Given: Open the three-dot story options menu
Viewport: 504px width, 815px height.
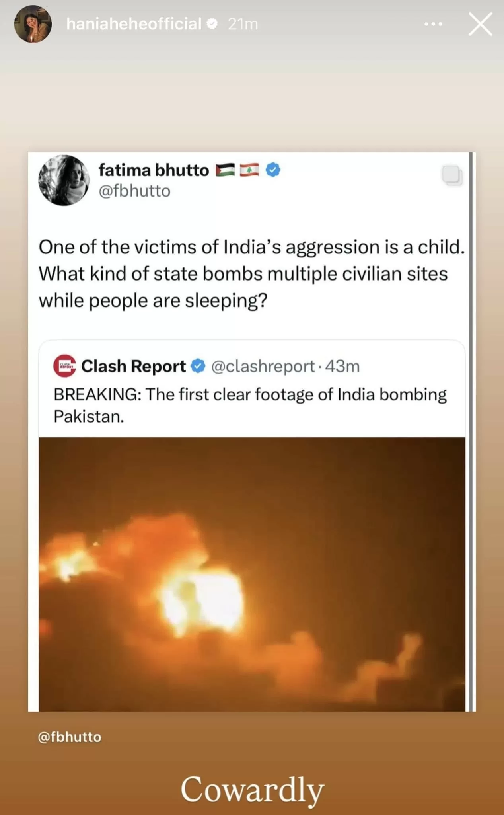Looking at the screenshot, I should click(x=433, y=24).
